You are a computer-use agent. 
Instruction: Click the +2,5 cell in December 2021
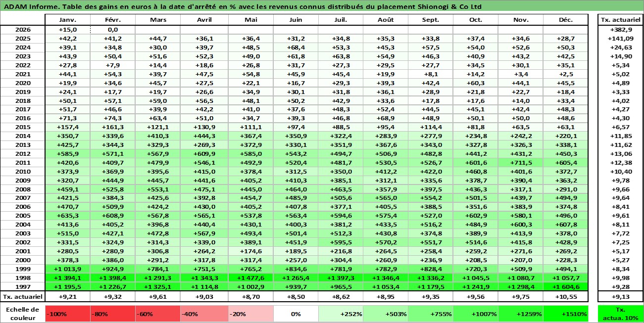566,74
